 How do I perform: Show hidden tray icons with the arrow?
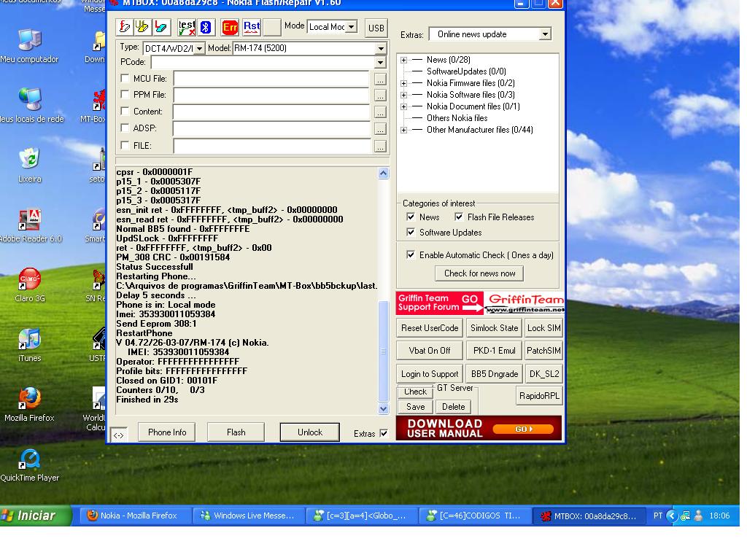672,516
